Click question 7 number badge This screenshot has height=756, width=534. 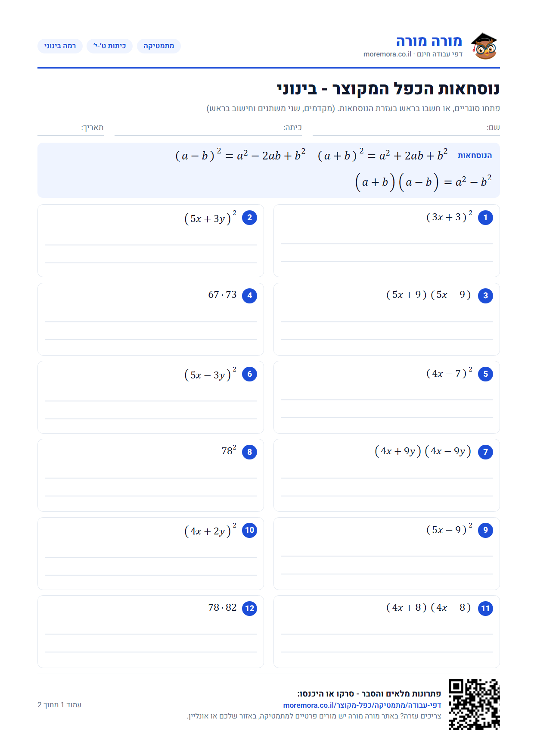485,452
